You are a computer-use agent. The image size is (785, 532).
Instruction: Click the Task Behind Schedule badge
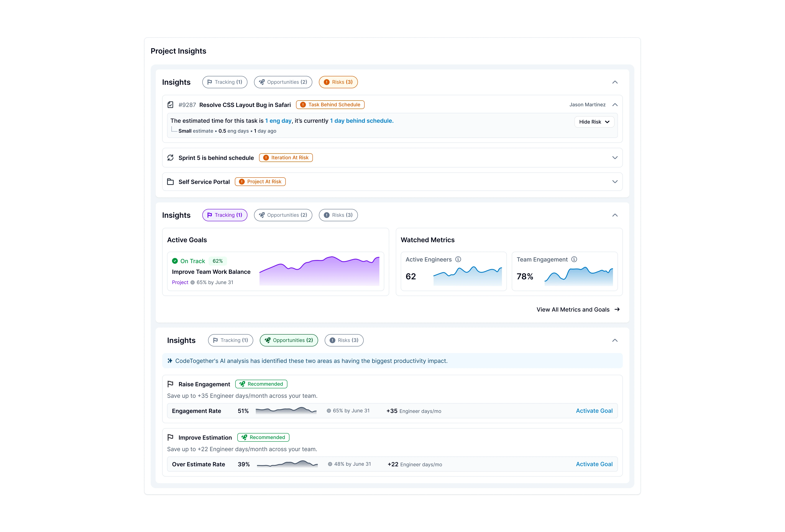coord(330,104)
